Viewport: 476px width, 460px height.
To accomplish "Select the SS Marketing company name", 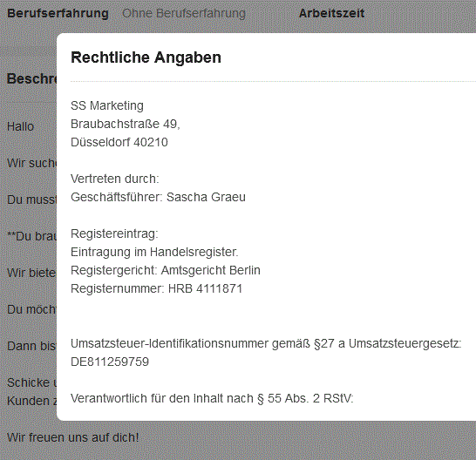I will tap(107, 105).
